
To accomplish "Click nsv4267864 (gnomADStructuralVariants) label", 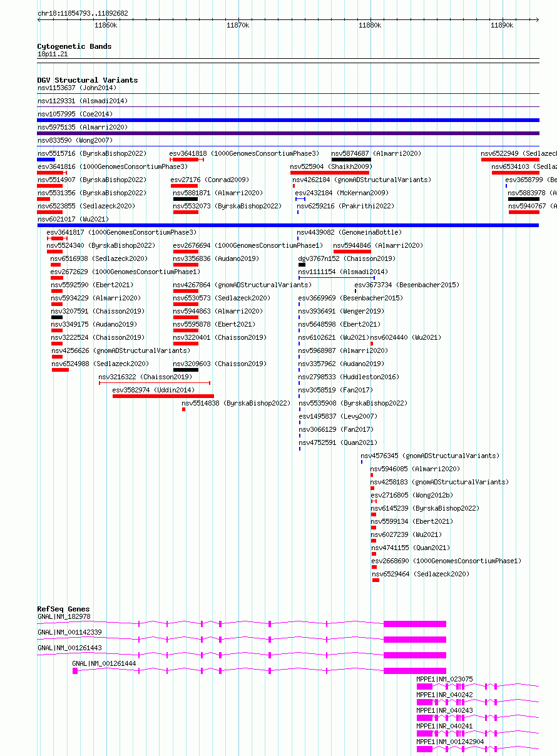I will (242, 285).
